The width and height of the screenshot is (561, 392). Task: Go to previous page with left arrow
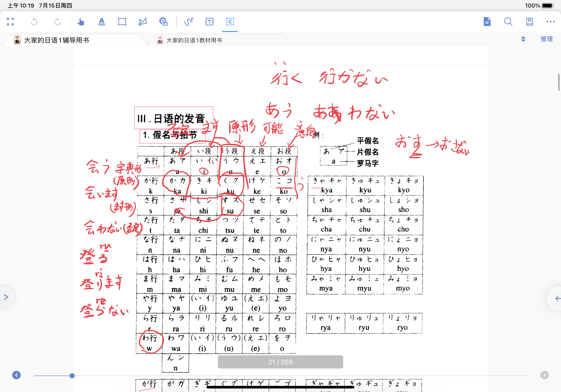pyautogui.click(x=16, y=375)
